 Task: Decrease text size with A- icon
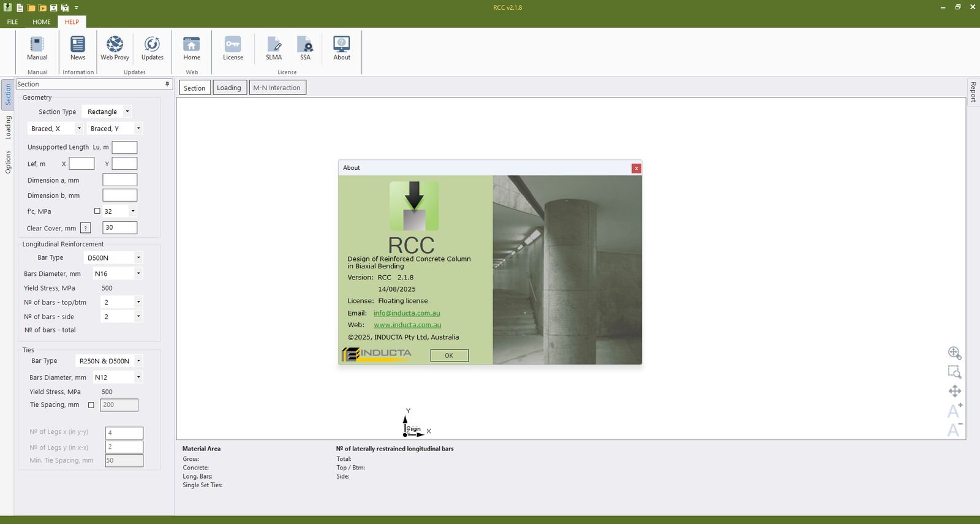(954, 430)
